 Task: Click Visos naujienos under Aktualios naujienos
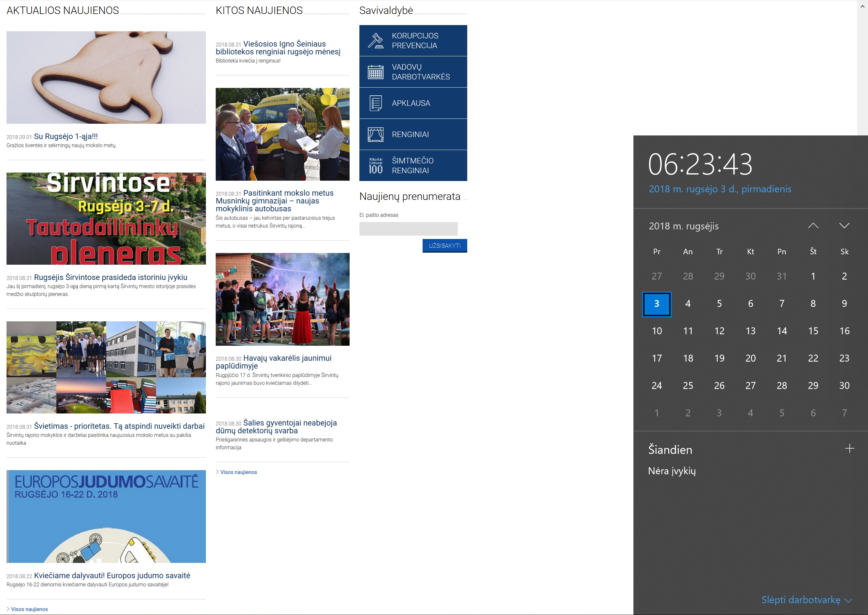(29, 609)
